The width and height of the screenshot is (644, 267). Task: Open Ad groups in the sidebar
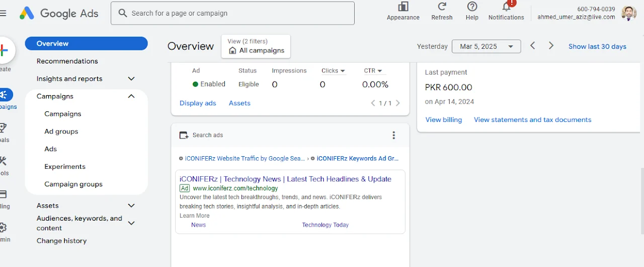click(61, 131)
